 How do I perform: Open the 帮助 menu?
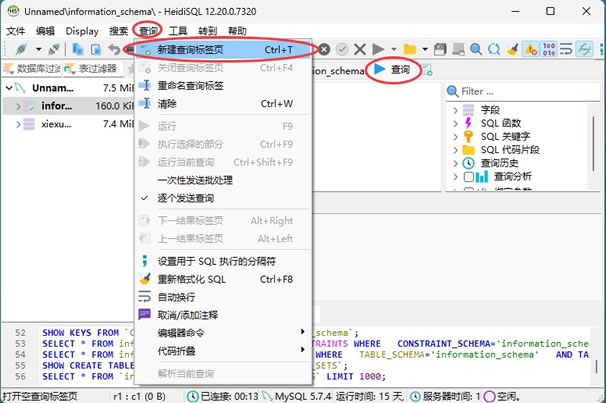pyautogui.click(x=237, y=31)
